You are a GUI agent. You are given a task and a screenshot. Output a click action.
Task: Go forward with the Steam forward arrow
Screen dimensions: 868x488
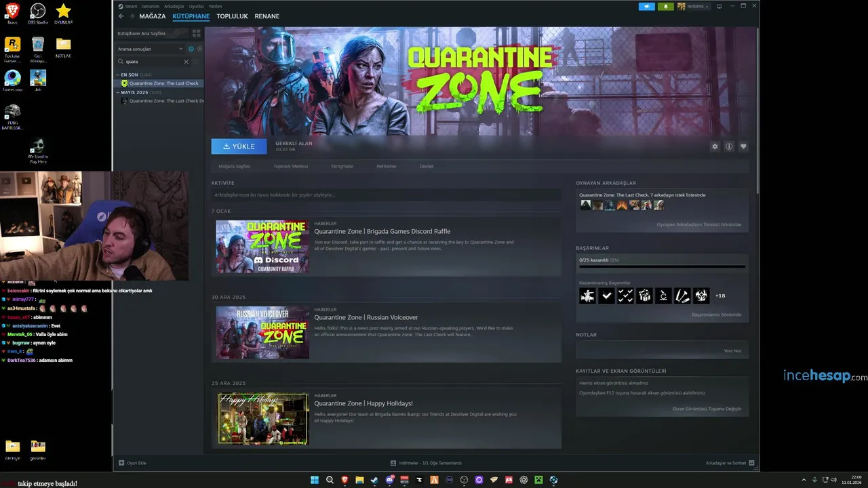coord(130,16)
